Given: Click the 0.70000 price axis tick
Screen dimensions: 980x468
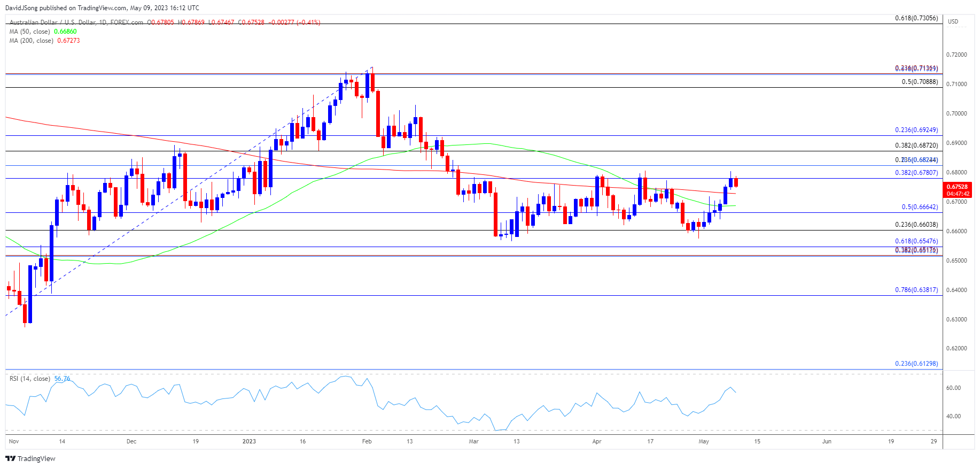Looking at the screenshot, I should coord(956,114).
